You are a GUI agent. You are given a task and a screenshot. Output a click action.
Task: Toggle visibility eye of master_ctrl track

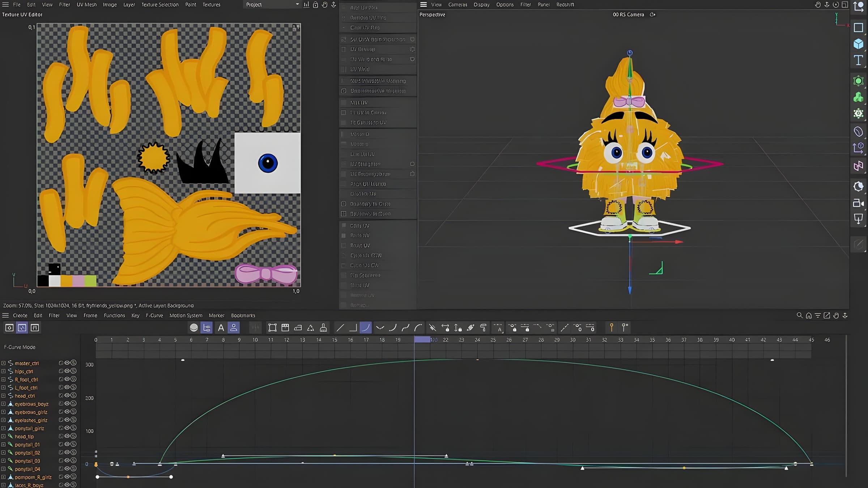pos(67,363)
